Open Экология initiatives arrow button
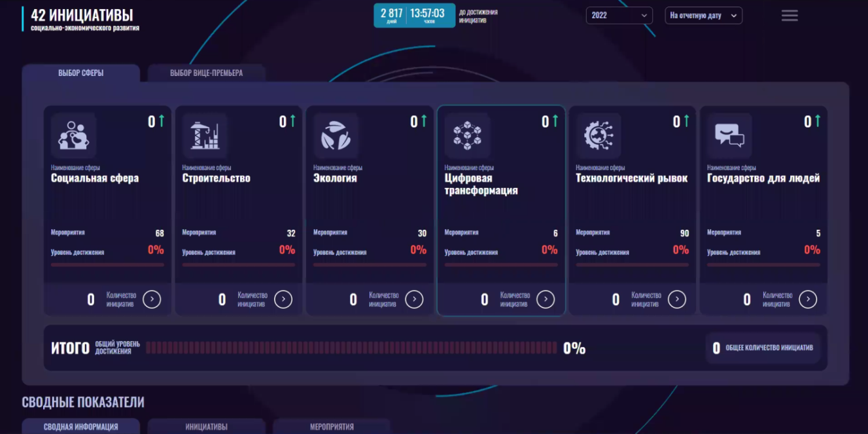The height and width of the screenshot is (434, 868). pyautogui.click(x=414, y=299)
